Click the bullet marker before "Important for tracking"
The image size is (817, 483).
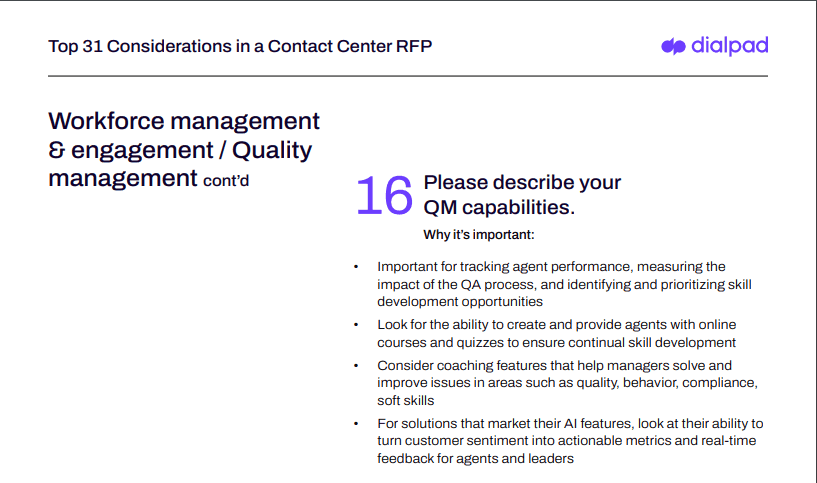coord(355,267)
